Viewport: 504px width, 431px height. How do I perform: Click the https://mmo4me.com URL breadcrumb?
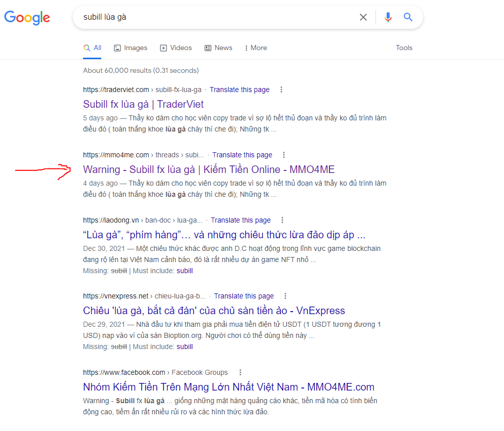click(x=143, y=155)
